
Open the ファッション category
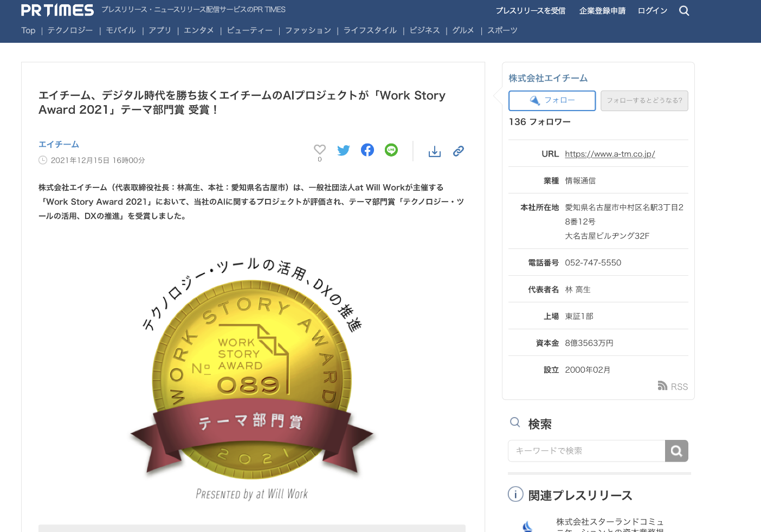(x=308, y=30)
